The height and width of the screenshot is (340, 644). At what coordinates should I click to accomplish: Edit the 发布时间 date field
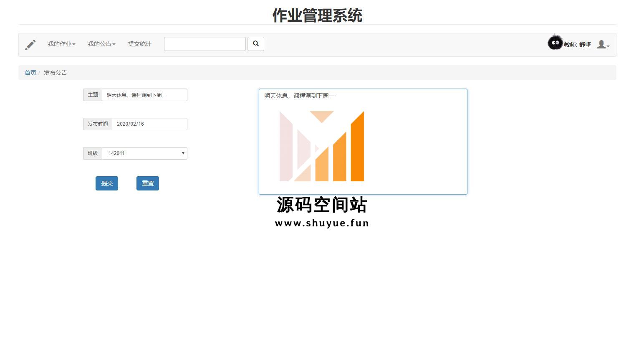pyautogui.click(x=149, y=124)
